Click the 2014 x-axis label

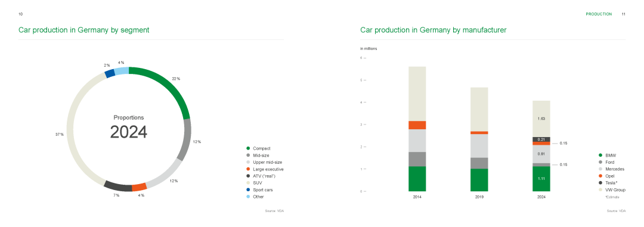pos(417,197)
